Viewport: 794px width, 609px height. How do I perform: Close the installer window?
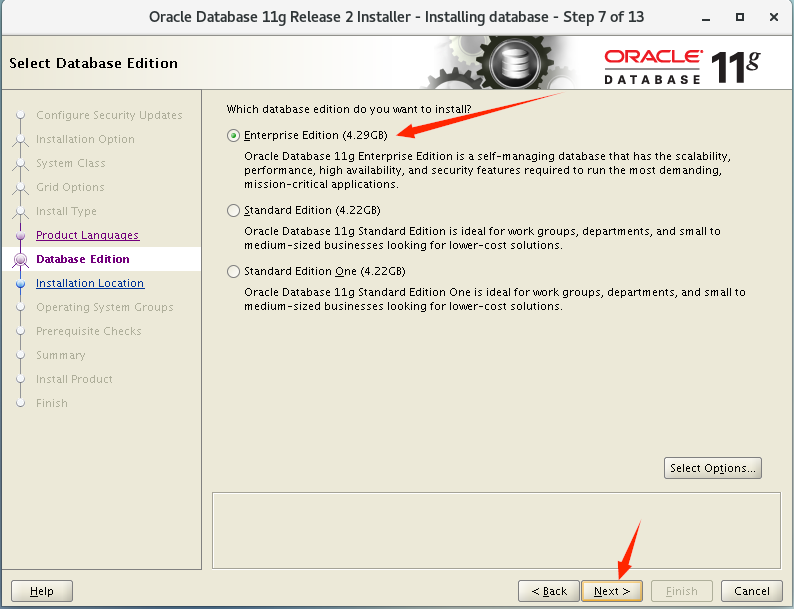[774, 17]
